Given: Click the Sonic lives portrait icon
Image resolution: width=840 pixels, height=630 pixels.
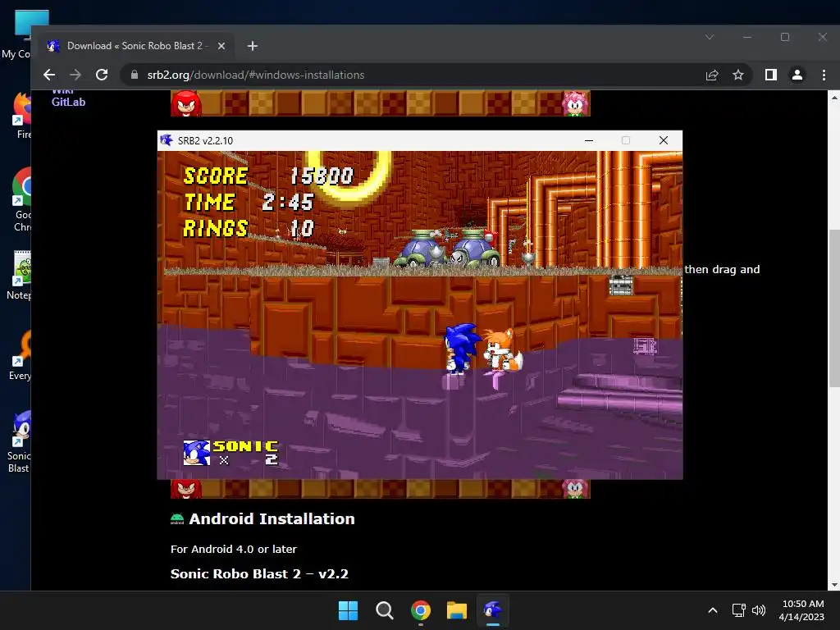Looking at the screenshot, I should tap(196, 453).
